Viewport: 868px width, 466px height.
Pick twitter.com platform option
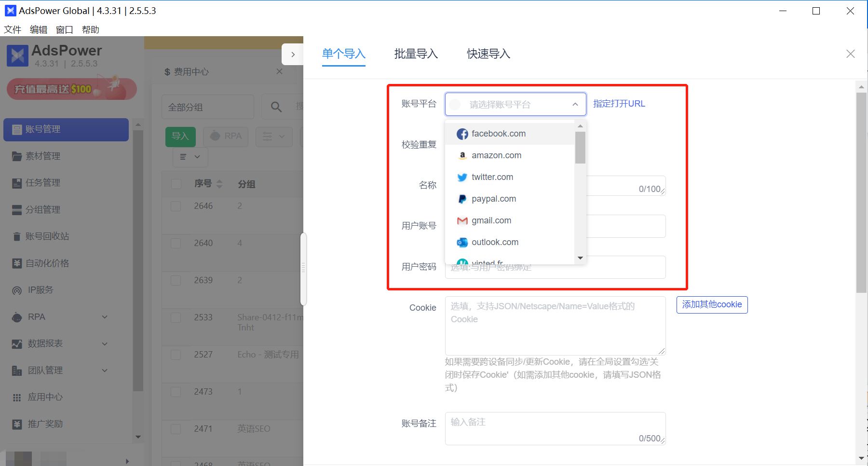[x=510, y=177]
